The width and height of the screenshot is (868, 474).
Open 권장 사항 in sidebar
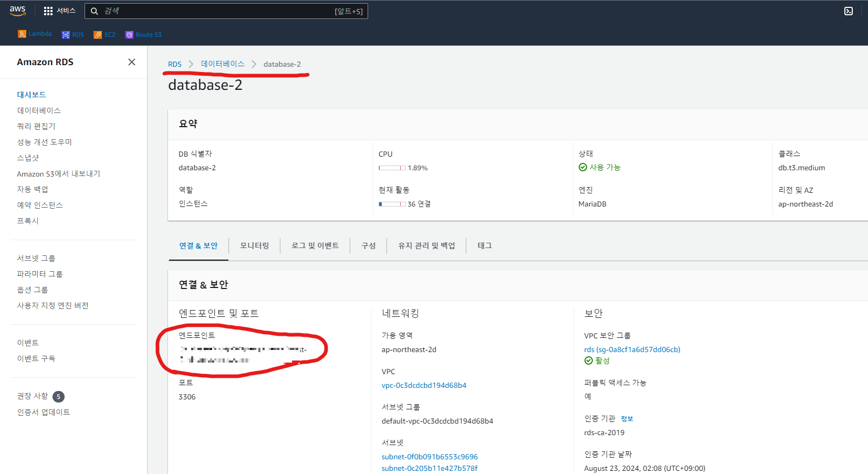[33, 396]
